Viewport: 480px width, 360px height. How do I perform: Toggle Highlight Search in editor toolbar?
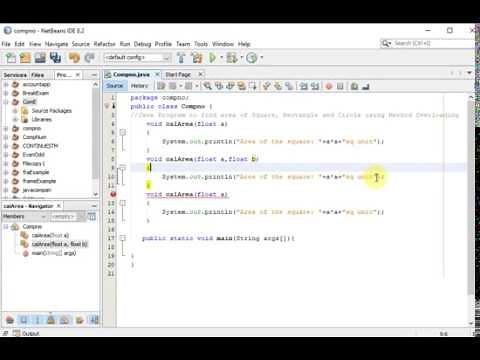(x=241, y=86)
